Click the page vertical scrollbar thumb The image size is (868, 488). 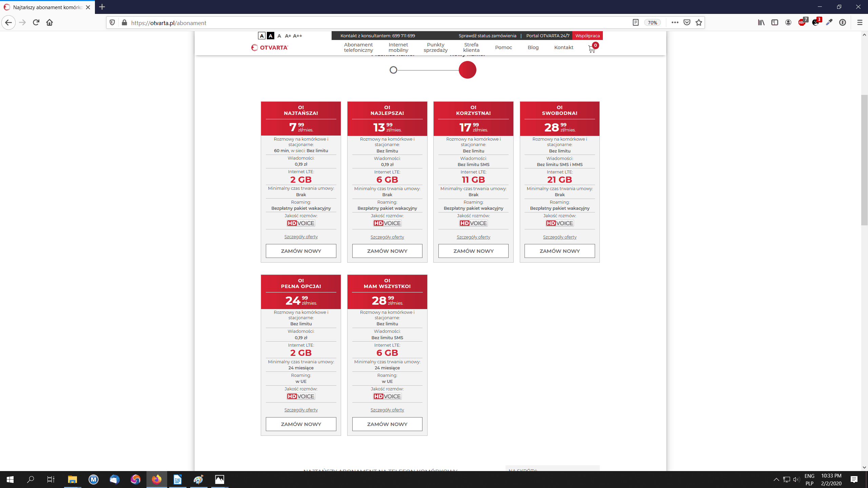[x=864, y=160]
